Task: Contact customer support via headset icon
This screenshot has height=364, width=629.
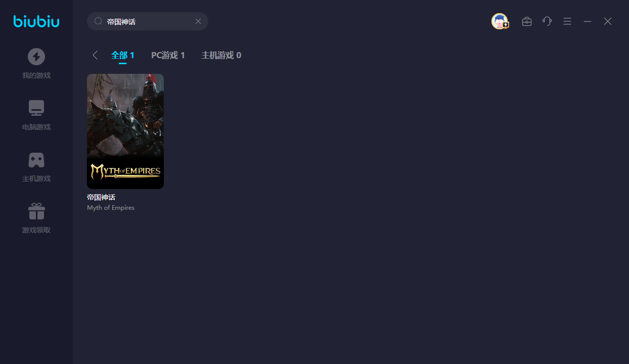Action: click(x=547, y=21)
